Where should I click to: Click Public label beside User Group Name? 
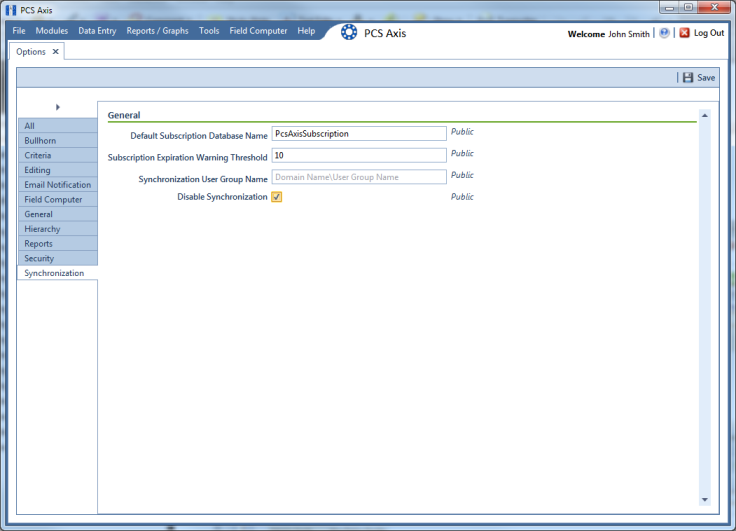click(x=462, y=175)
